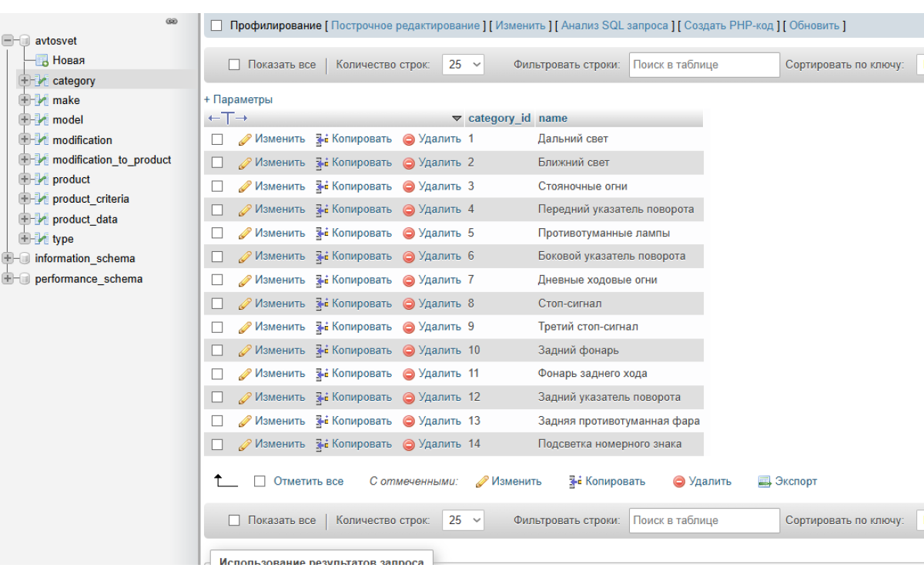Click the pencil edit icon for Дальний свет row

(x=245, y=139)
